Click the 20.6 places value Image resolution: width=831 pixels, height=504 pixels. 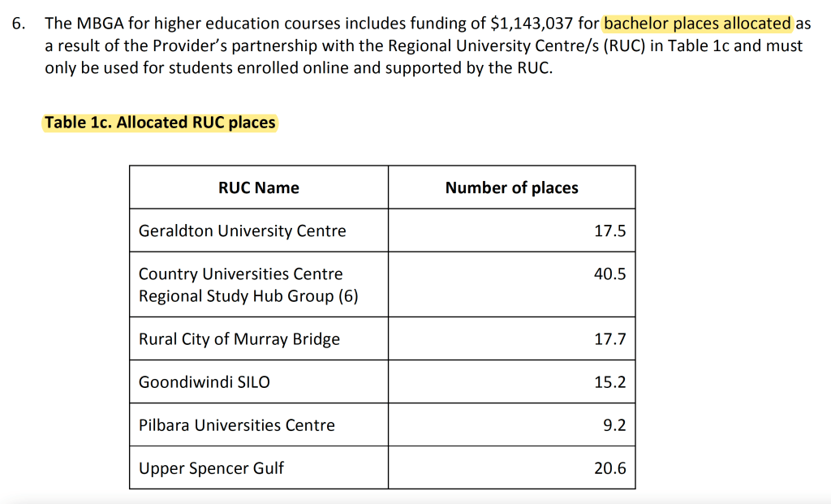click(x=609, y=468)
